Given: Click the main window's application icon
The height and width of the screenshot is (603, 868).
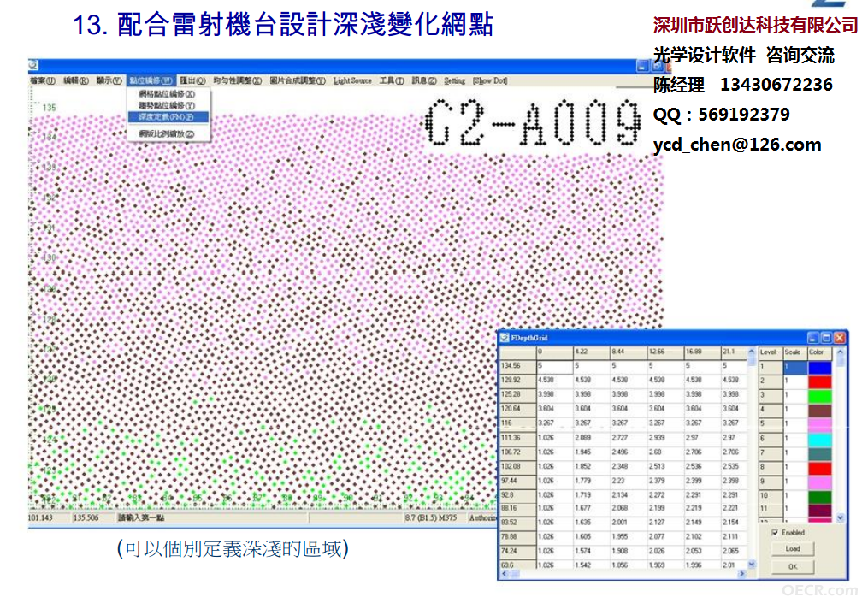Looking at the screenshot, I should tap(33, 65).
